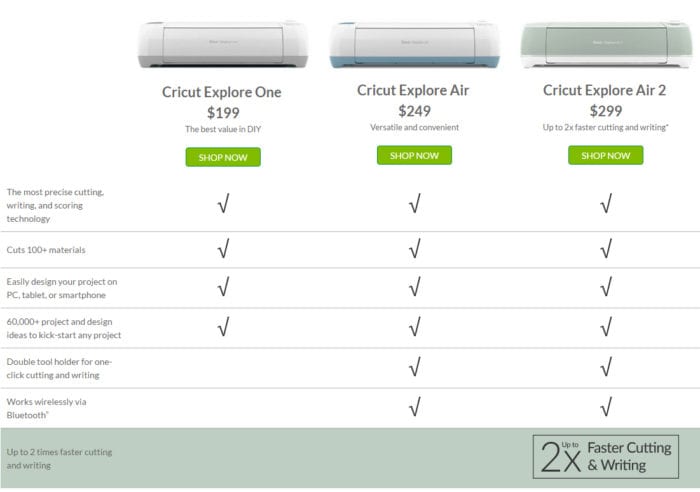Viewport: 700px width, 492px height.
Task: Click Explore Air $249 checkmark for Cuts 100+ materials
Action: tap(414, 249)
